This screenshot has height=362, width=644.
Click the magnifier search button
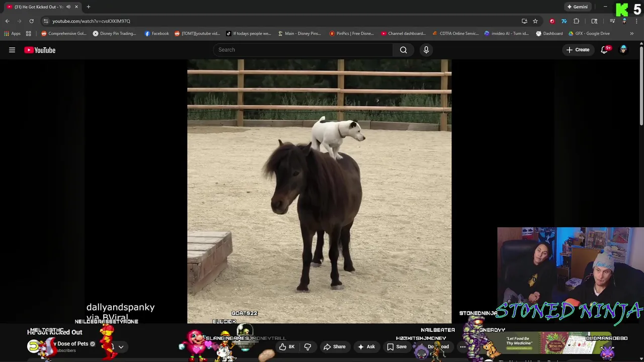403,50
